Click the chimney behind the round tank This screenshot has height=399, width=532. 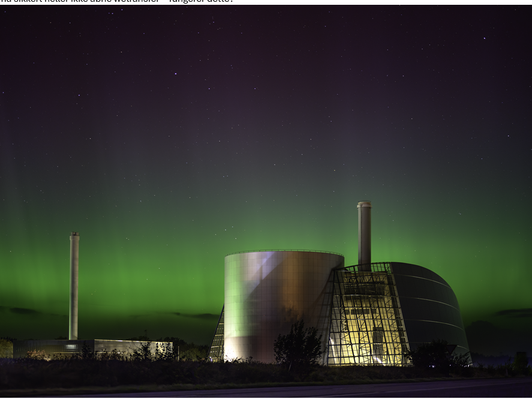click(x=364, y=234)
